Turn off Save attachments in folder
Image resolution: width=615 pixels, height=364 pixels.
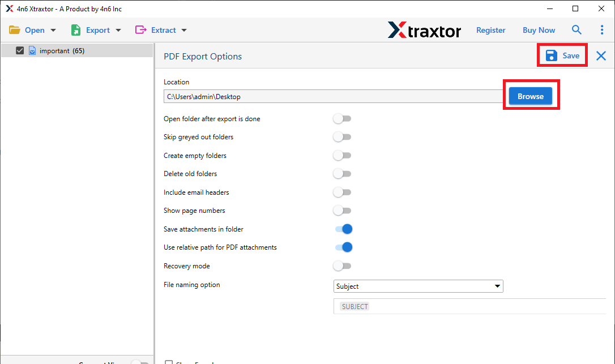344,229
